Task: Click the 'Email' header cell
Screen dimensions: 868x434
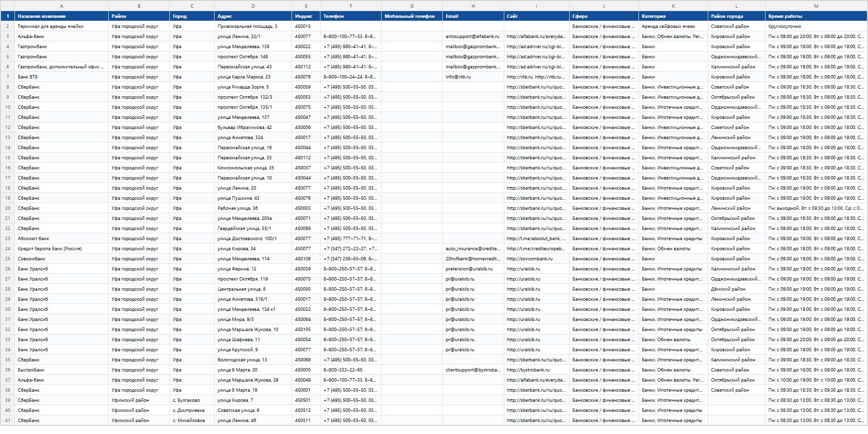Action: coord(473,16)
